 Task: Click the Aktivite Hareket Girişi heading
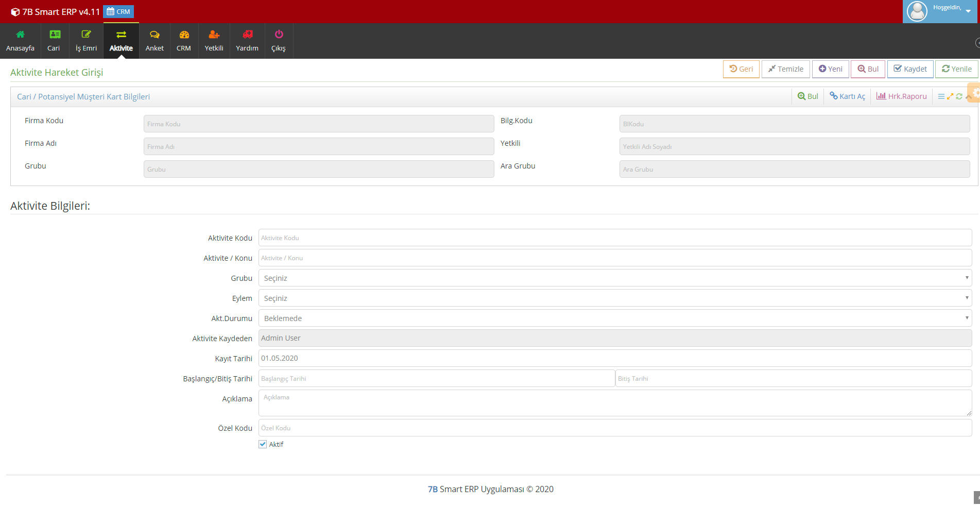tap(57, 72)
